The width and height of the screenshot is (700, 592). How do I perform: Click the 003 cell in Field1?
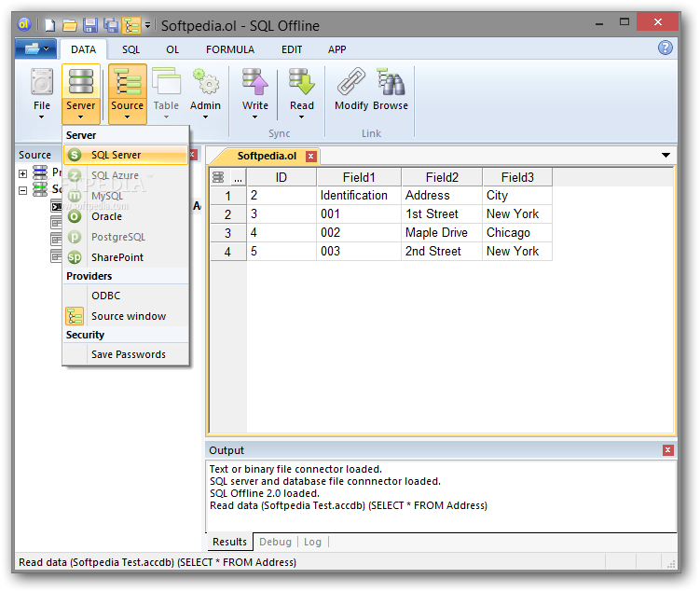(359, 252)
